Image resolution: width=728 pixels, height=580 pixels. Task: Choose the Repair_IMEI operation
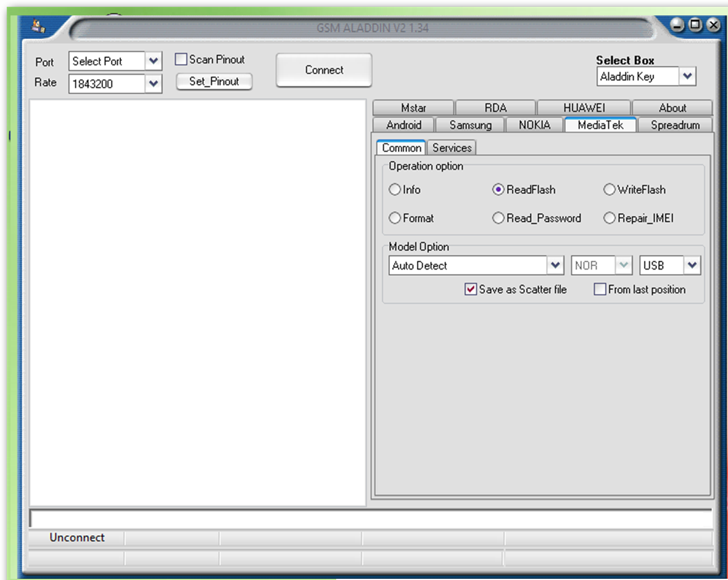[610, 218]
